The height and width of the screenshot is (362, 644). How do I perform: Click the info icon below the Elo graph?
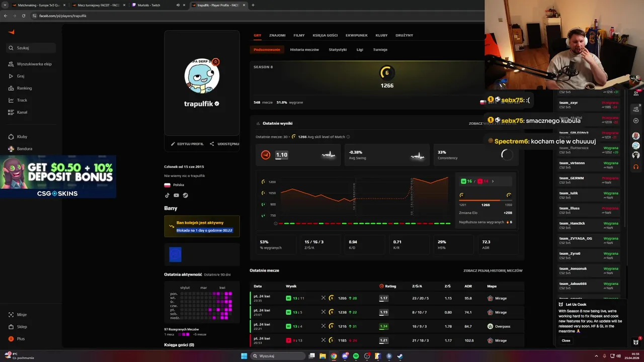[x=275, y=223]
